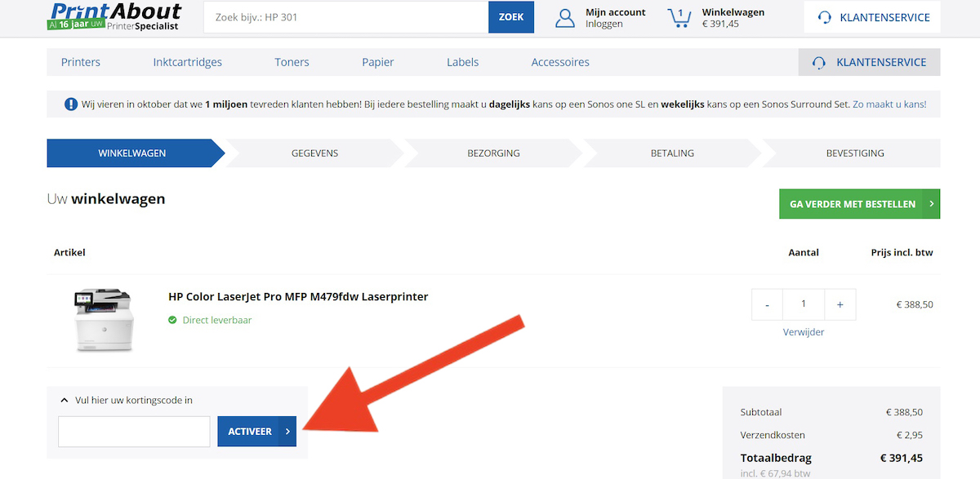This screenshot has height=479, width=980.
Task: Open the Papier menu
Action: pyautogui.click(x=378, y=62)
